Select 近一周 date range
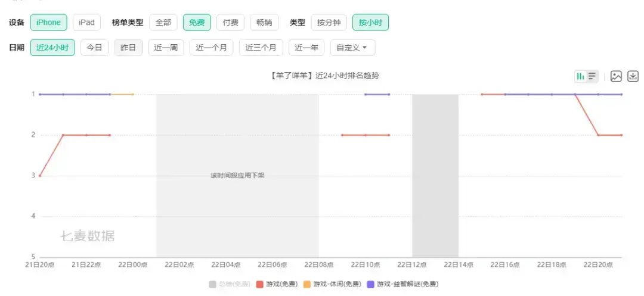Image resolution: width=644 pixels, height=296 pixels. pos(166,48)
